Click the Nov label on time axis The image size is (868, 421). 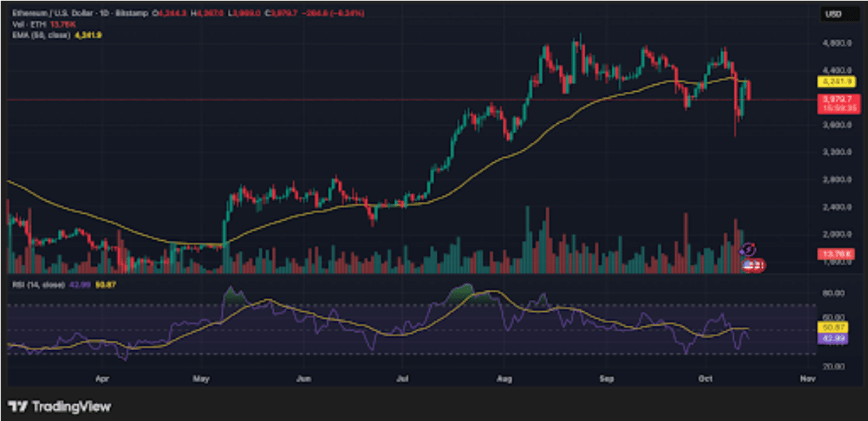tap(807, 379)
